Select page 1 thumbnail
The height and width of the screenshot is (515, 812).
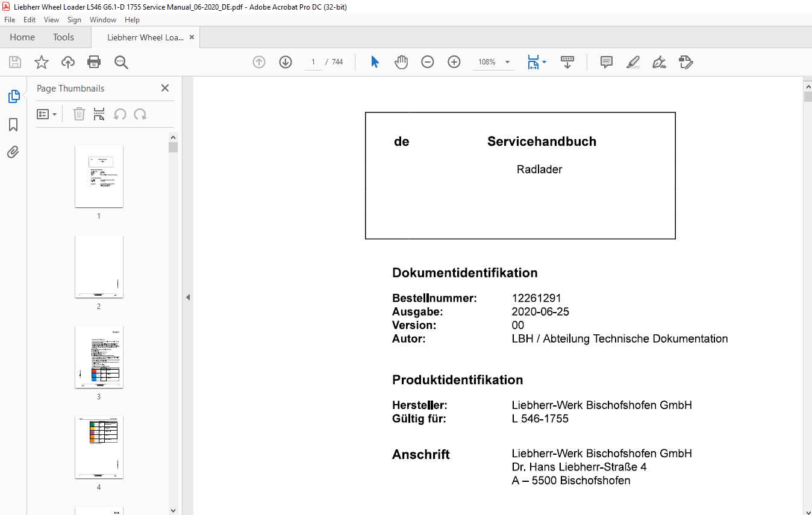pos(99,176)
